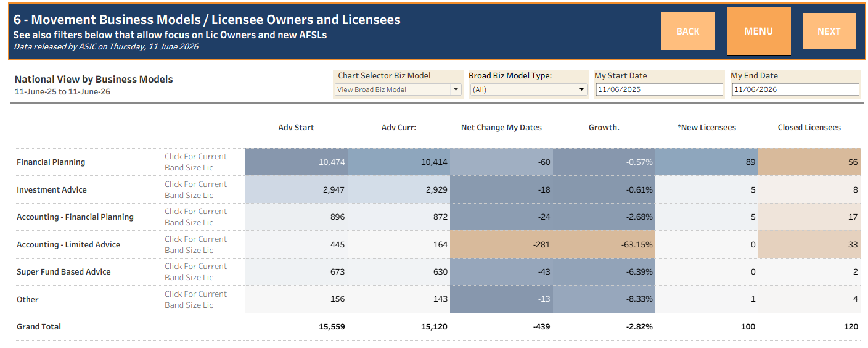Click Growth cell -0.61%

[604, 189]
